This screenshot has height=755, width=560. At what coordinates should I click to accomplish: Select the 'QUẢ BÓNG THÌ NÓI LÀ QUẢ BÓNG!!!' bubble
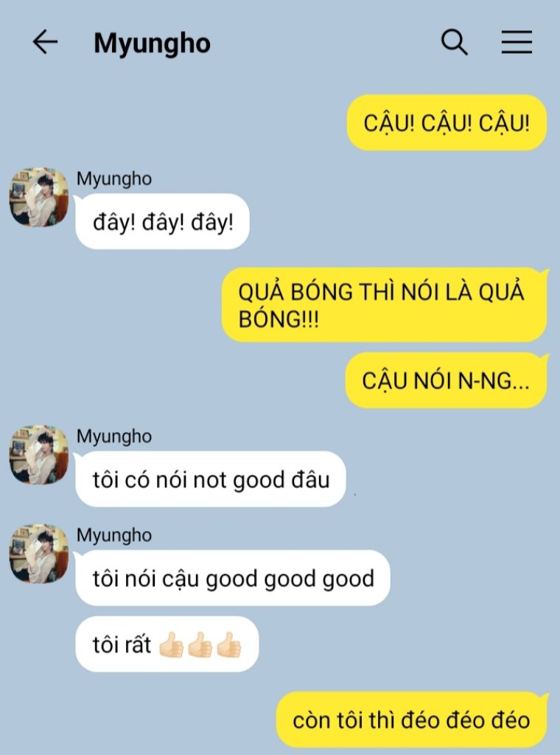385,305
